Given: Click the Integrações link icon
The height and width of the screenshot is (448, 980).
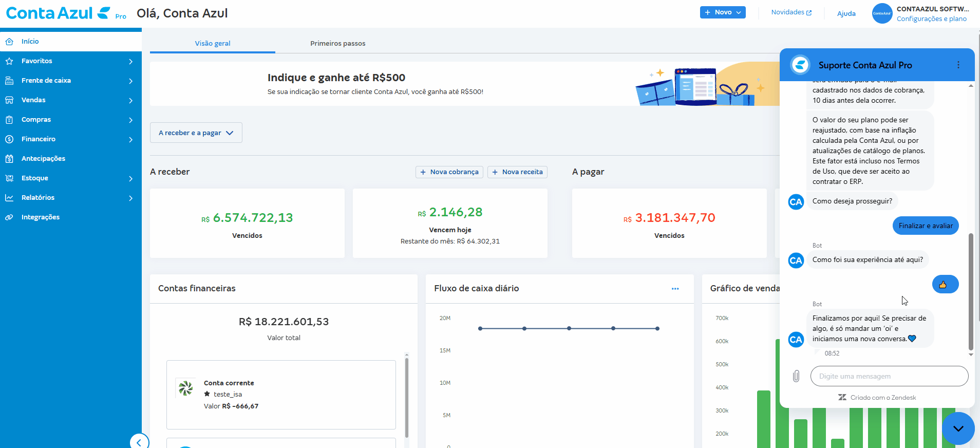Looking at the screenshot, I should 9,217.
